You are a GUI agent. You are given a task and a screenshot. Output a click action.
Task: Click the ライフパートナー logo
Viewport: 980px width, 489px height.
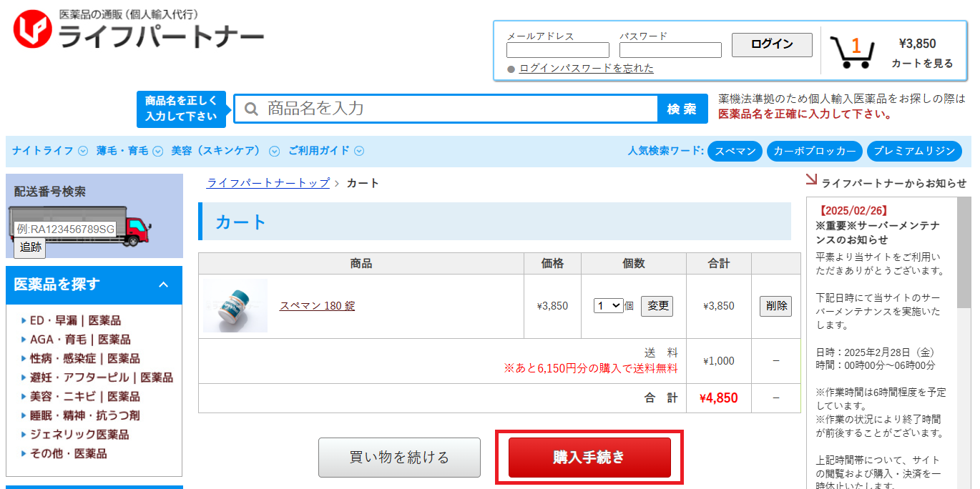(138, 29)
